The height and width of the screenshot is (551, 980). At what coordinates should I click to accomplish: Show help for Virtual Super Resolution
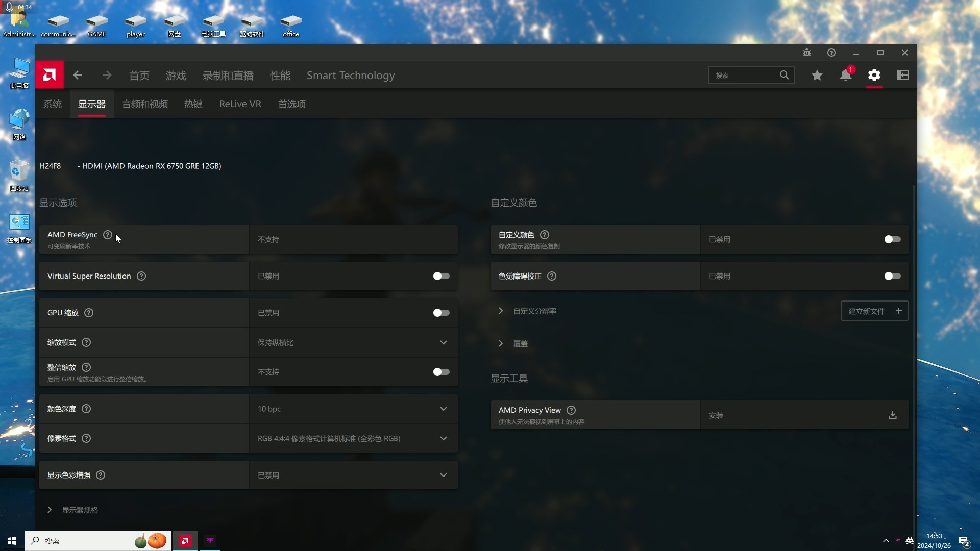(x=141, y=276)
